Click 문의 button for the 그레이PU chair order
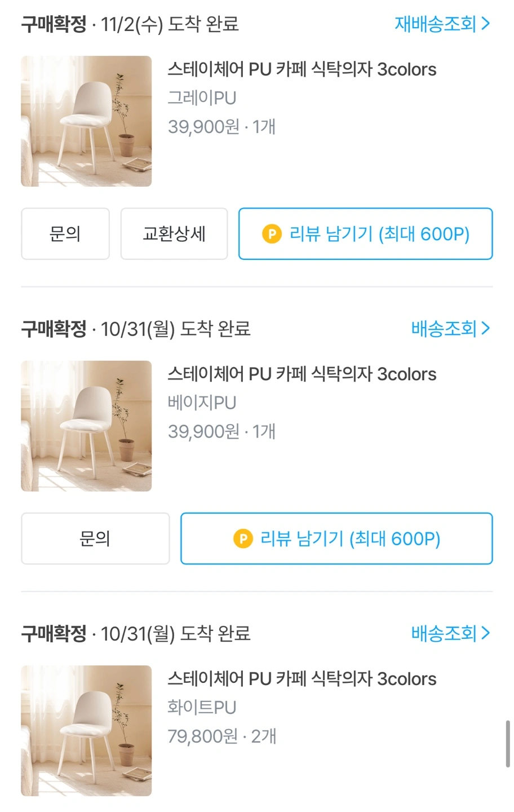The width and height of the screenshot is (514, 812). 65,234
